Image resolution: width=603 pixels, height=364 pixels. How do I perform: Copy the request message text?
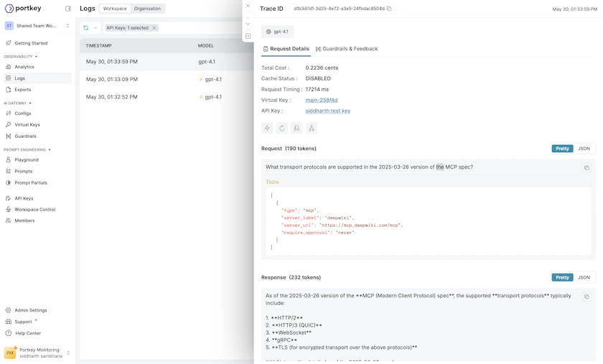click(587, 168)
